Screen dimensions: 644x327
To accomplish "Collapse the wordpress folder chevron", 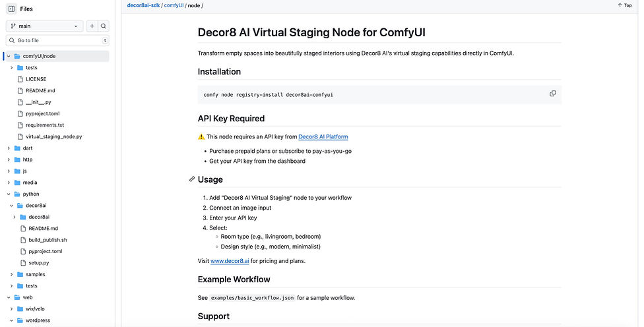I will pyautogui.click(x=11, y=320).
